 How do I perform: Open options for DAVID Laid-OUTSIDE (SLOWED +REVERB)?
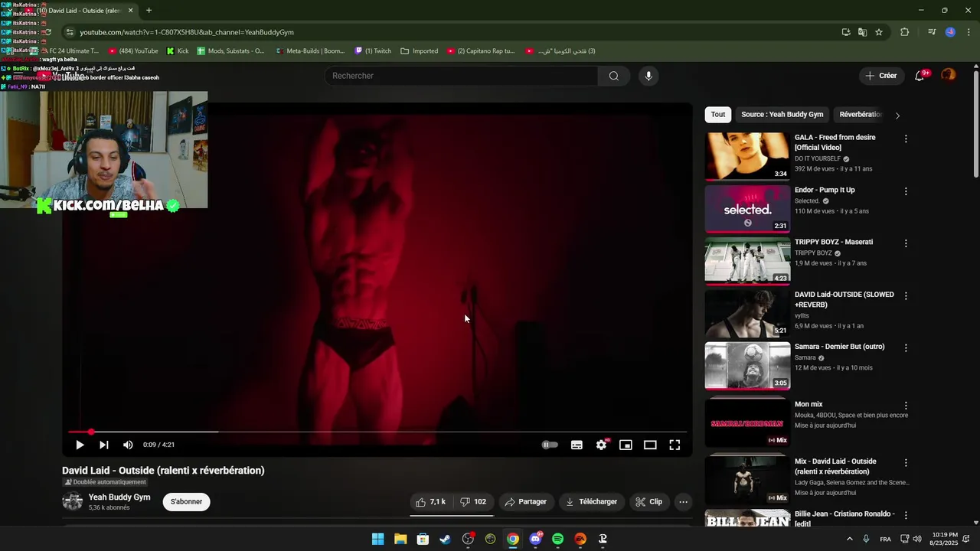click(x=906, y=295)
